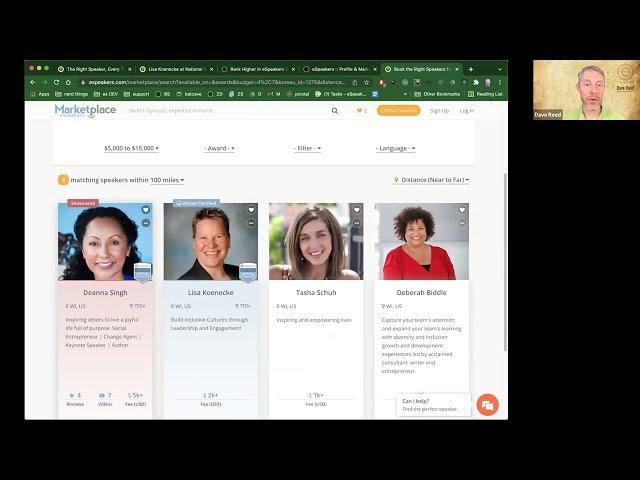Open a new browser tab with plus
Viewport: 640px width, 480px height.
click(x=471, y=69)
